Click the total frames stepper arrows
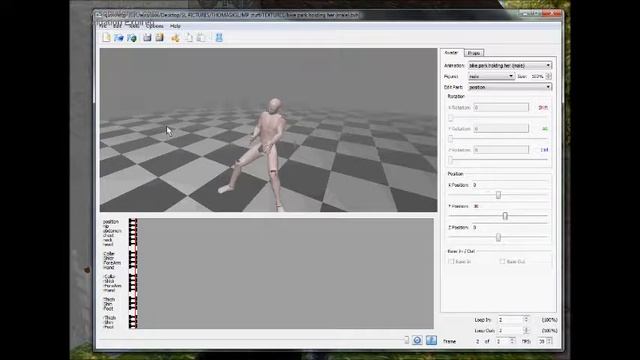 [x=512, y=341]
